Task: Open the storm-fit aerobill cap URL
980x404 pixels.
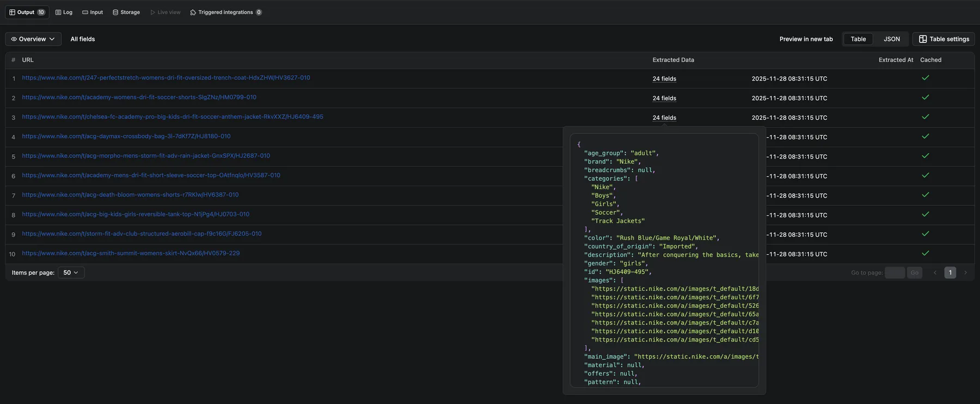Action: click(142, 234)
